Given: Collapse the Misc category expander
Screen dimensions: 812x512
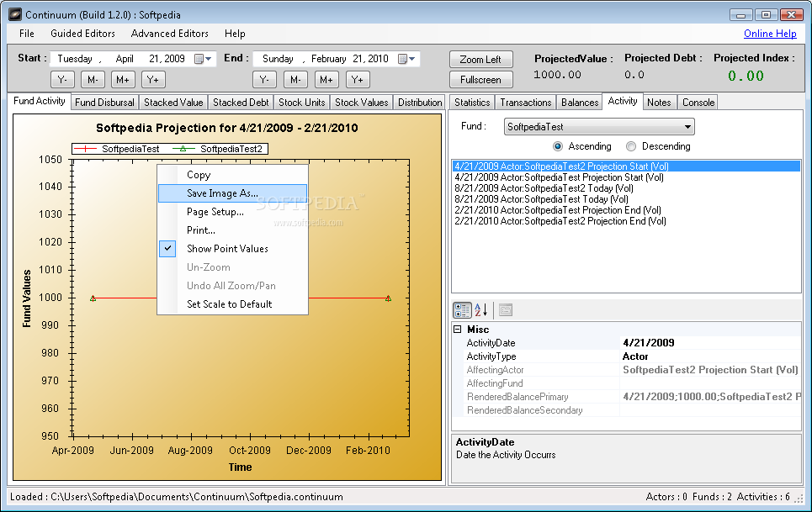Looking at the screenshot, I should [457, 329].
